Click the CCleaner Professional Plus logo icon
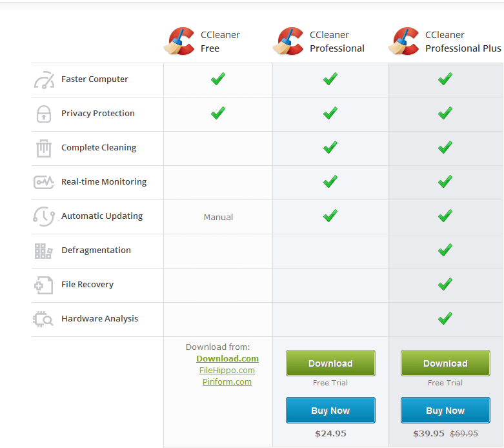504x448 pixels. coord(404,41)
